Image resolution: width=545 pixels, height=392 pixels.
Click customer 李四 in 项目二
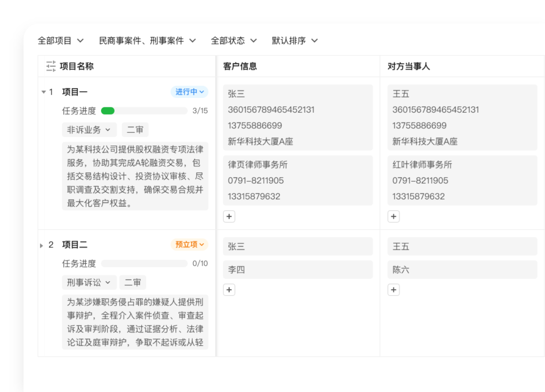[x=298, y=269]
